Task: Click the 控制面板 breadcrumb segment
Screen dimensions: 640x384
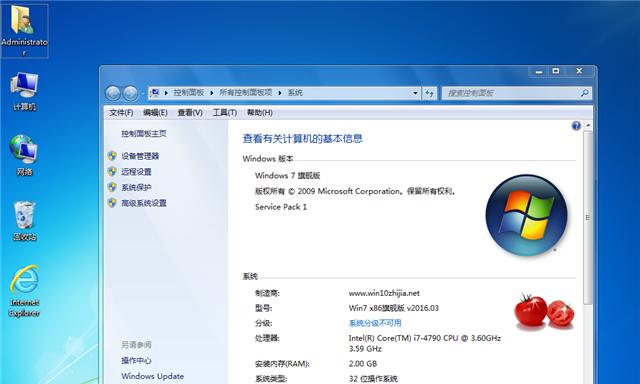Action: (x=189, y=93)
